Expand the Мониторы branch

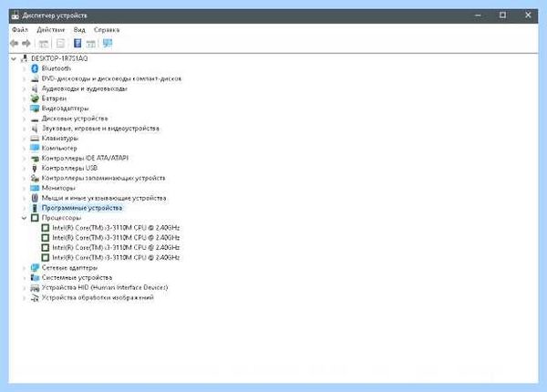pyautogui.click(x=24, y=189)
